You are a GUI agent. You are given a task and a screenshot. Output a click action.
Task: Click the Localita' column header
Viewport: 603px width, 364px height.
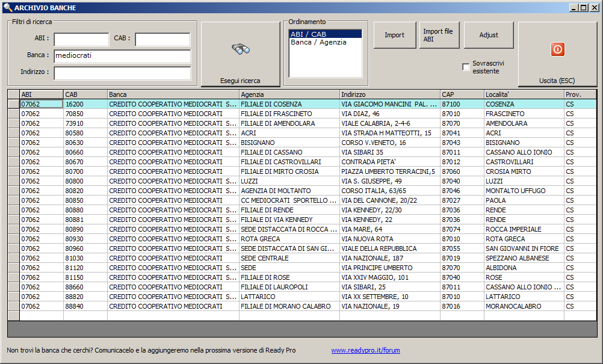pos(524,94)
